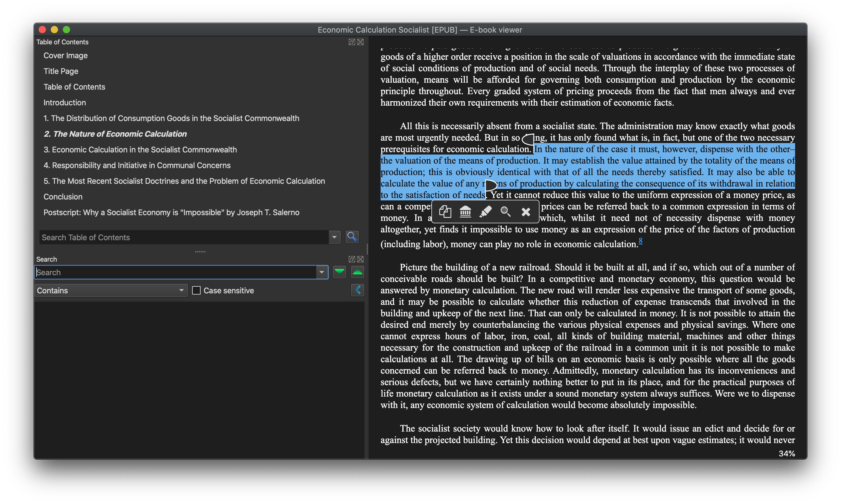This screenshot has width=841, height=504.
Task: Expand Search Table of Contents history dropdown
Action: tap(334, 237)
